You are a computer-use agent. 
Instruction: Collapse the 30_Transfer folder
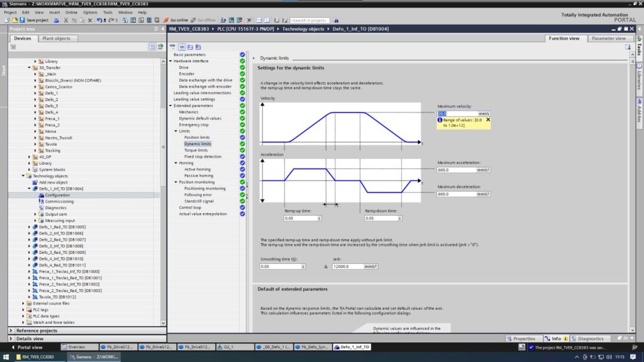[29, 68]
